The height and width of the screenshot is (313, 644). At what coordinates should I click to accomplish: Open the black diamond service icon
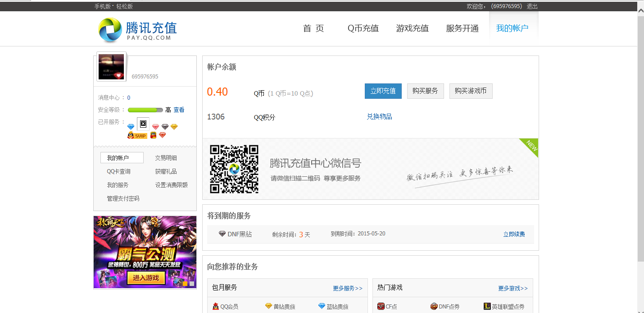[165, 127]
